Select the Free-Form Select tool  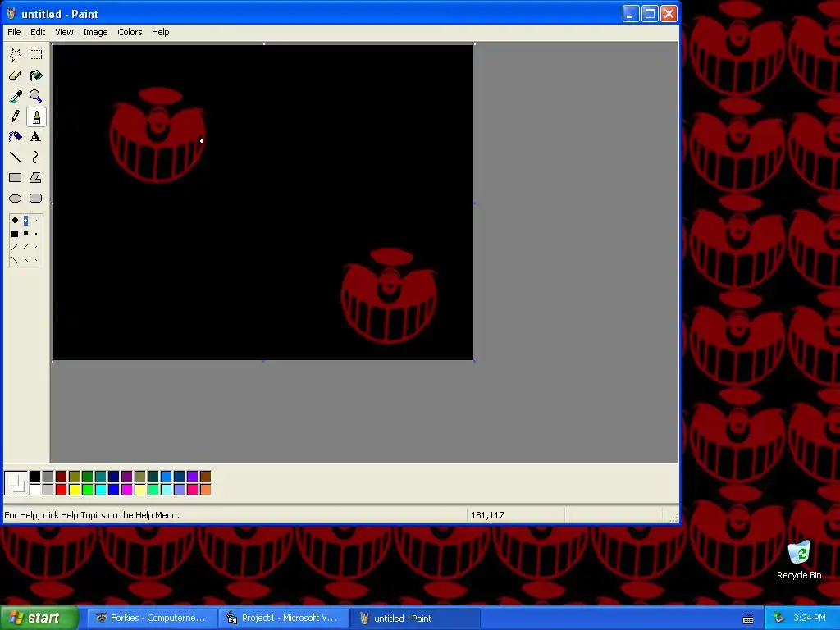click(15, 55)
